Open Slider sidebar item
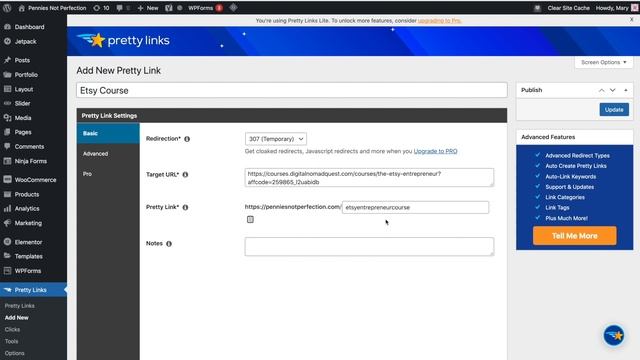Screen dimensions: 640x360 [22, 104]
